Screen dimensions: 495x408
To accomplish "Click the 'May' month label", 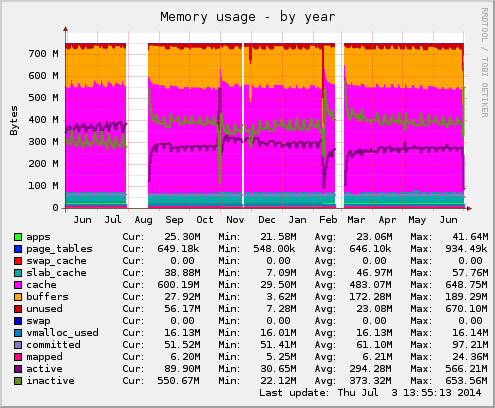I will [x=417, y=220].
